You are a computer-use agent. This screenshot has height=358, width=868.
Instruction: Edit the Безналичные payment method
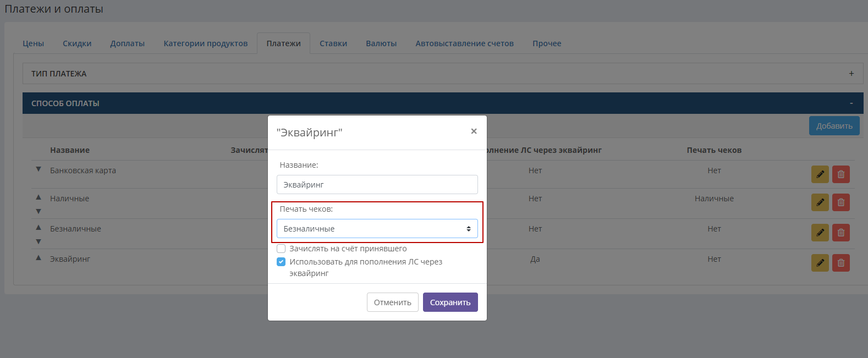coord(820,233)
